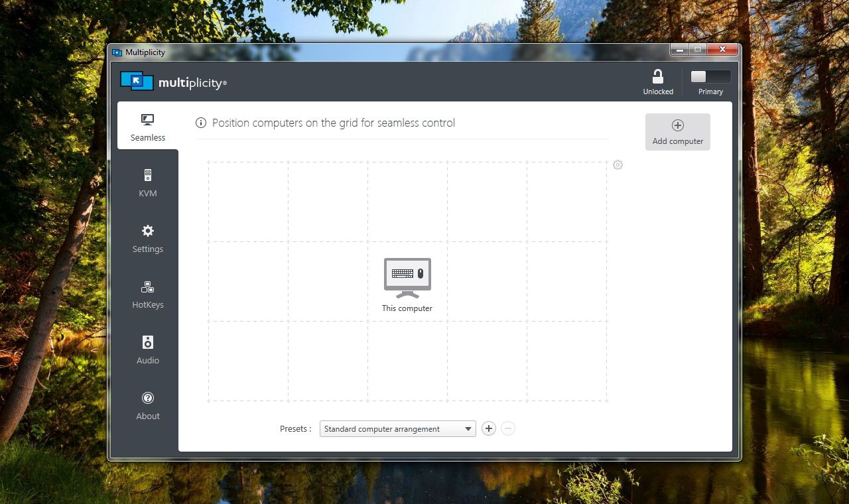Select the HotKeys section
The image size is (849, 504).
click(147, 295)
